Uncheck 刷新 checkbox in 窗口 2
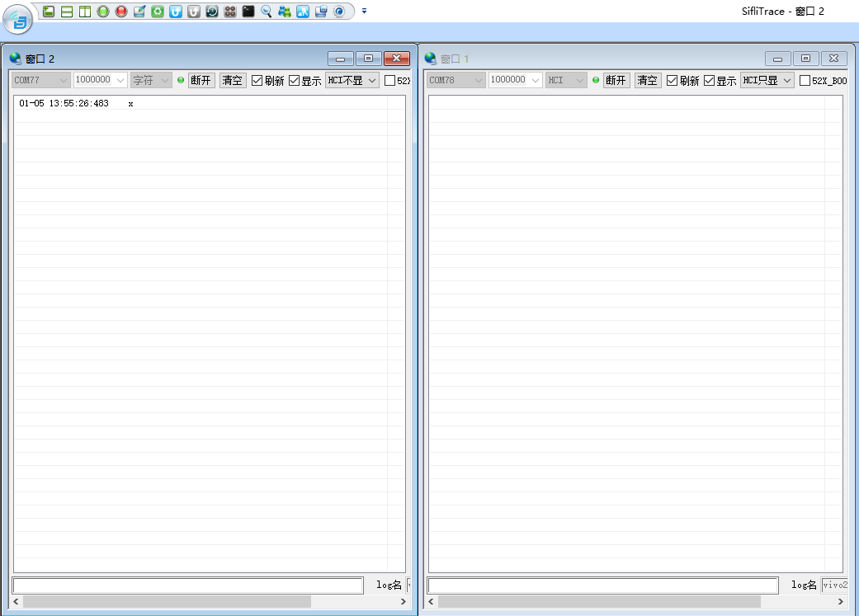Viewport: 859px width, 616px height. click(x=257, y=81)
